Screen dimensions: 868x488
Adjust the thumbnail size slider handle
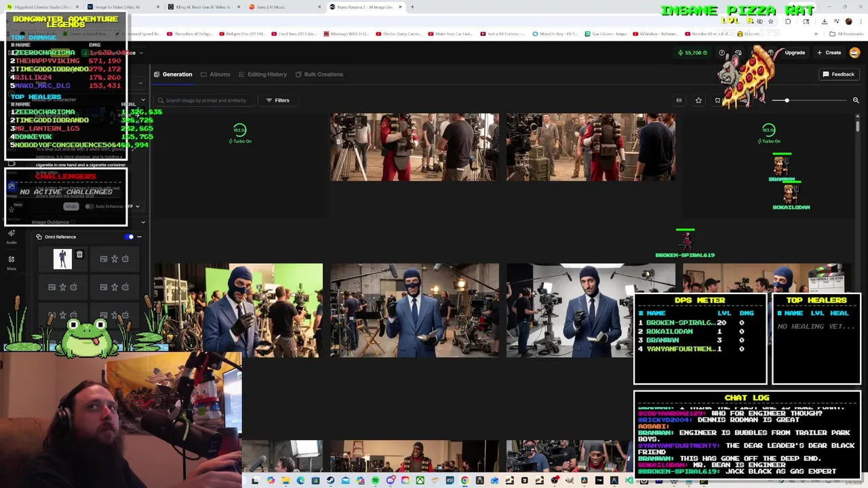pos(787,100)
